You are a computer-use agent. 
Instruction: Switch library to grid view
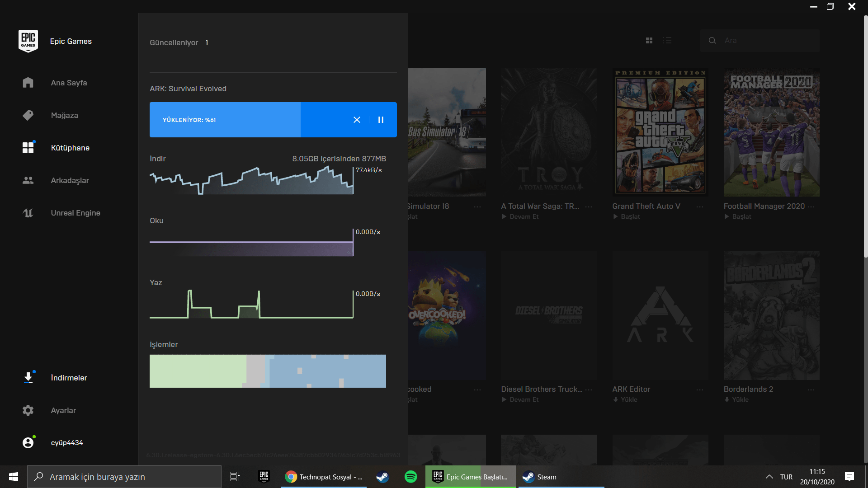pos(649,41)
